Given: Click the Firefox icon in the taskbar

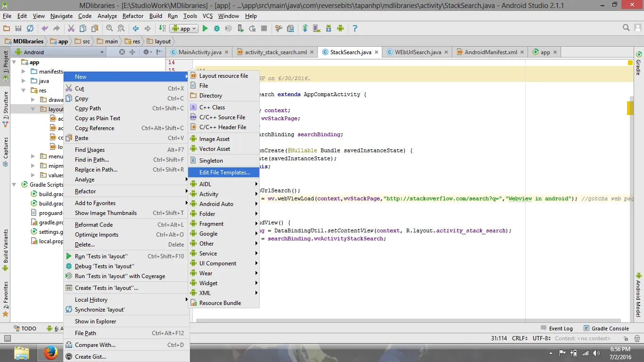Looking at the screenshot, I should coord(50,353).
